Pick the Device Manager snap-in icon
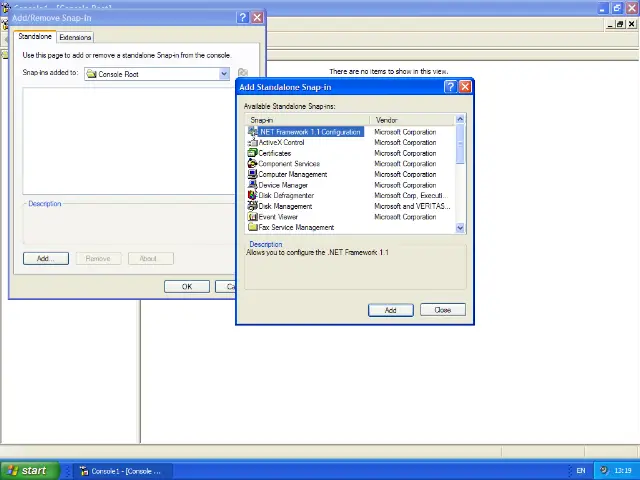The image size is (640, 480). [252, 185]
